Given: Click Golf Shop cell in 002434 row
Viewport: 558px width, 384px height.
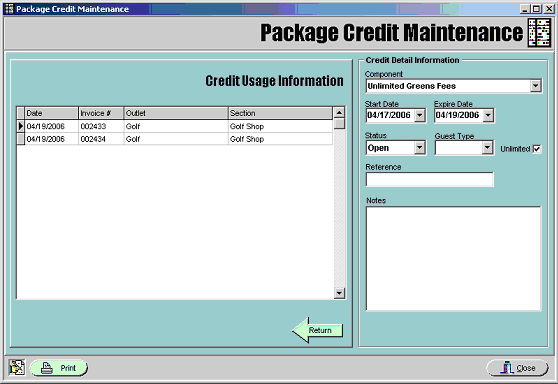Looking at the screenshot, I should 280,139.
